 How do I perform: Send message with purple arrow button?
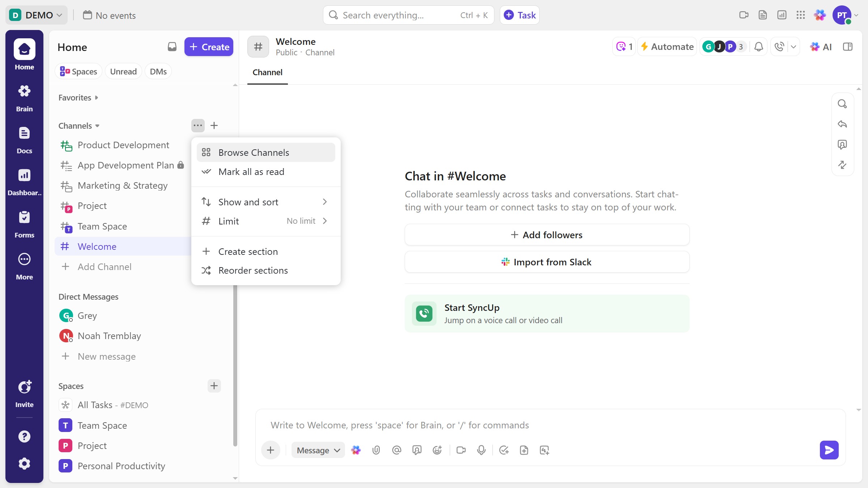pyautogui.click(x=829, y=450)
